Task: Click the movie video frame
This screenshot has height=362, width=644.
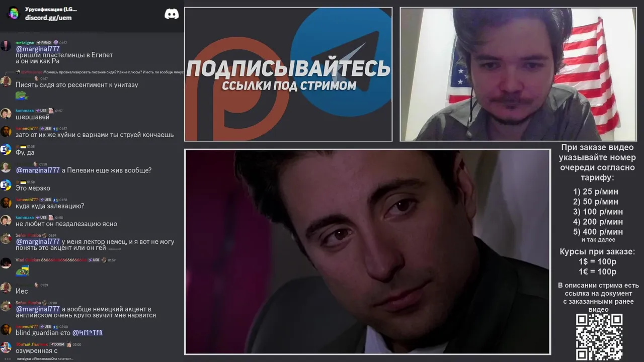Action: (x=367, y=252)
